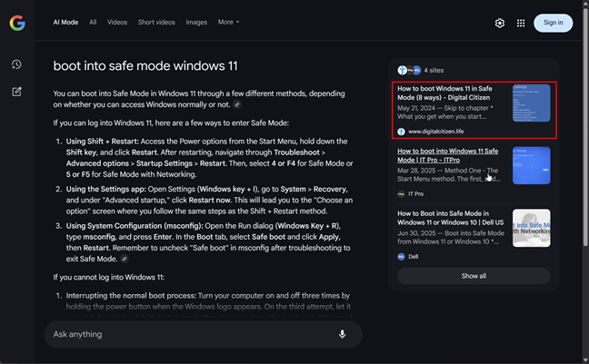Click the Dell article thumbnail image
The image size is (589, 364).
click(x=531, y=228)
